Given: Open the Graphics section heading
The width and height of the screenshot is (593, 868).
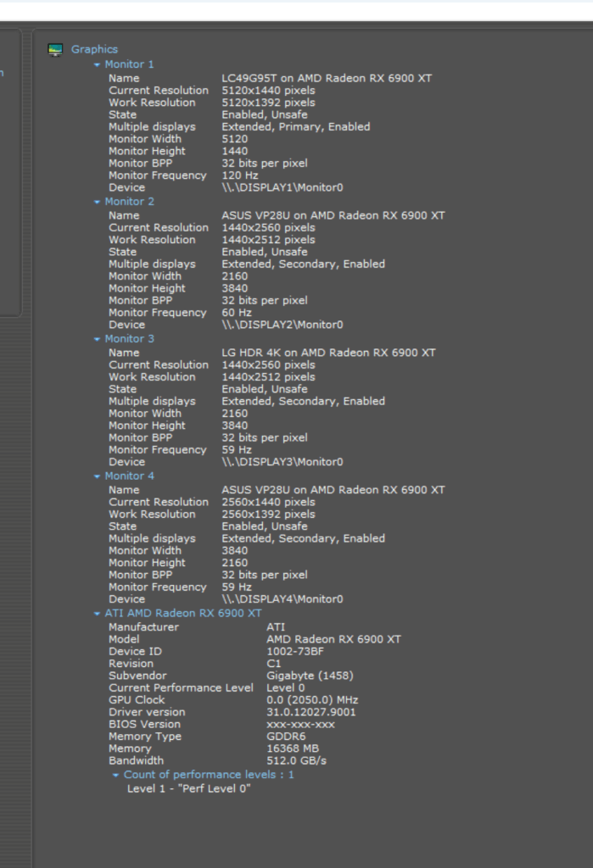Looking at the screenshot, I should point(94,49).
